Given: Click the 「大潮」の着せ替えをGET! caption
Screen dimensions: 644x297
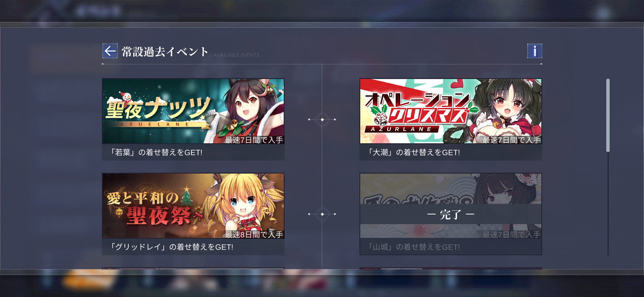Looking at the screenshot, I should tap(413, 152).
